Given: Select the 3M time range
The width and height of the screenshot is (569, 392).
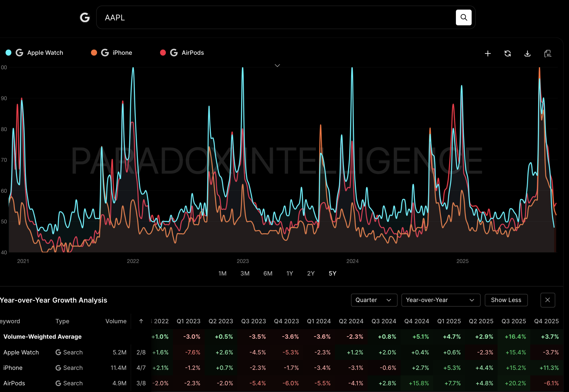Looking at the screenshot, I should coord(245,273).
